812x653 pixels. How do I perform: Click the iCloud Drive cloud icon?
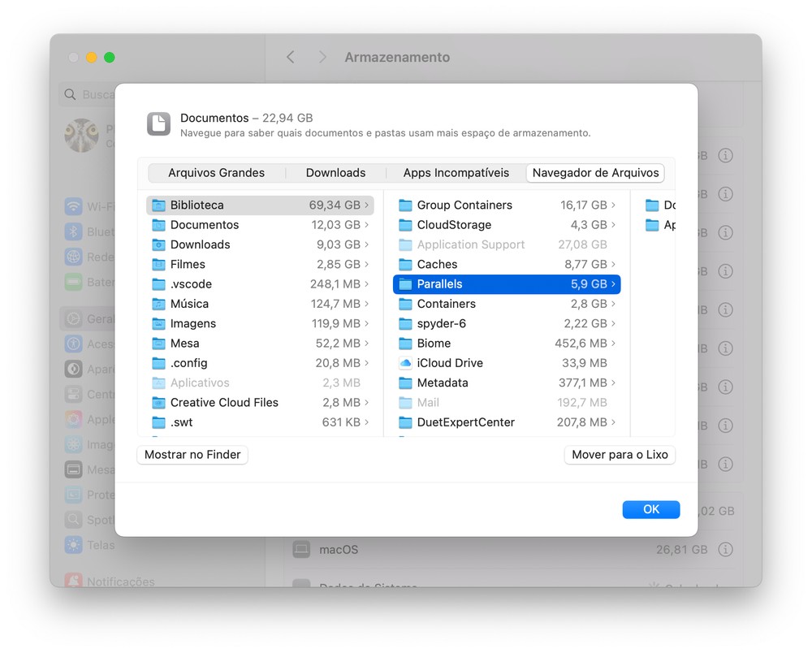point(405,363)
